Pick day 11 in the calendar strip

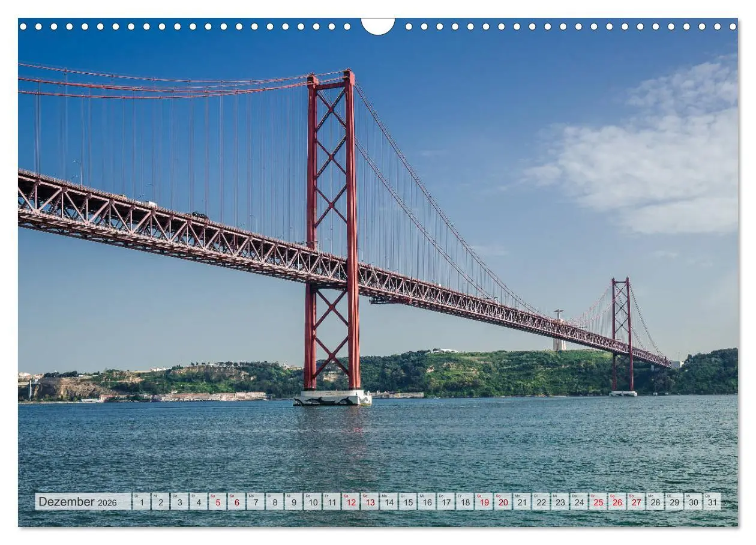pos(331,502)
